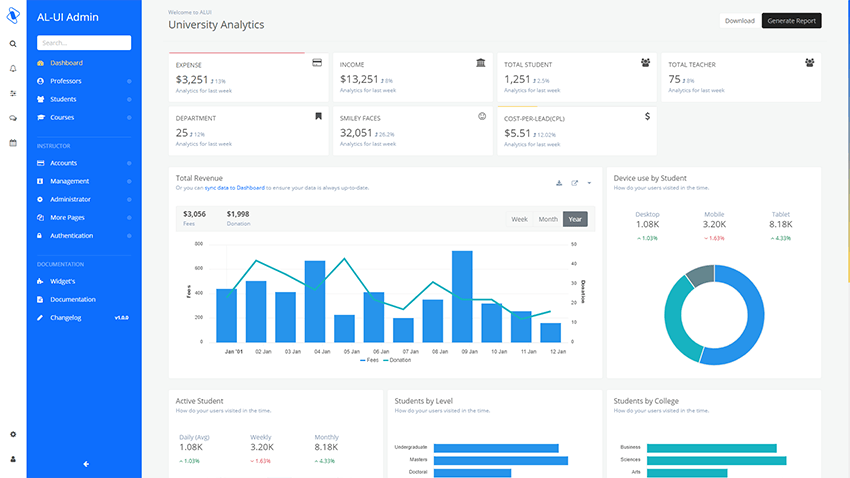850x478 pixels.
Task: Switch revenue chart to Month view
Action: click(548, 219)
